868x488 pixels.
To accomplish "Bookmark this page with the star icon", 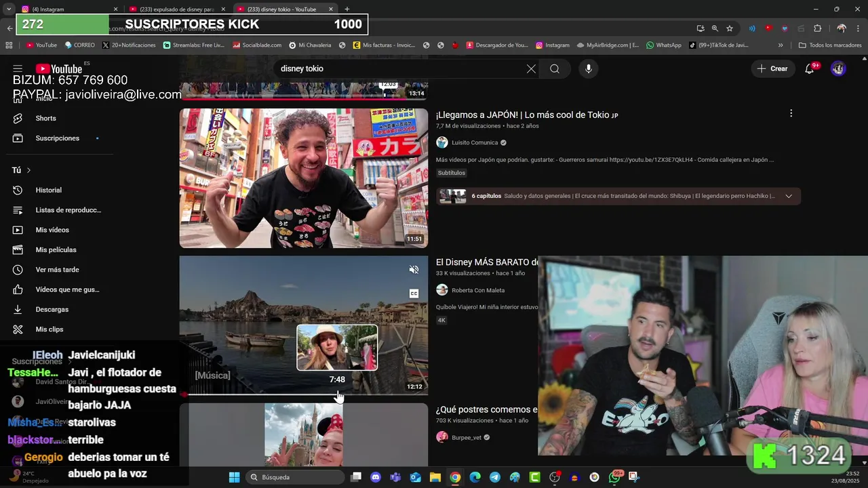I will pos(730,28).
